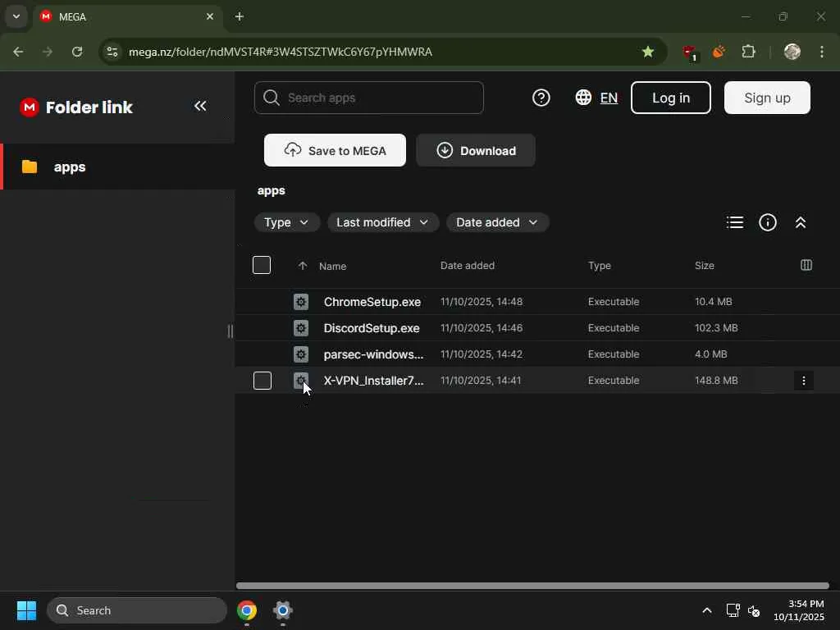Click the orange extension icon

click(x=719, y=52)
